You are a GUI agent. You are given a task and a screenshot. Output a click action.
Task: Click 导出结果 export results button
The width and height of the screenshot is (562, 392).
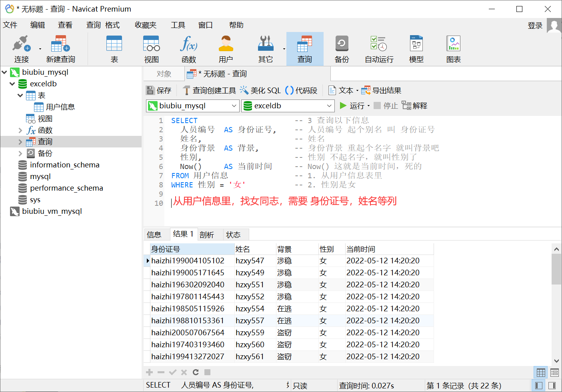coord(381,91)
